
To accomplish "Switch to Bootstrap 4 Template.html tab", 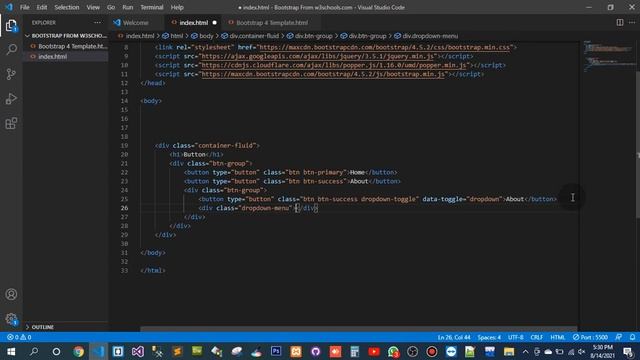I will click(x=272, y=22).
